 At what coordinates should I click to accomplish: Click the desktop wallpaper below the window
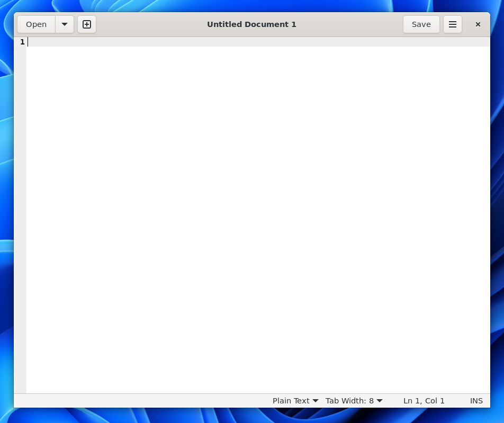point(252,416)
